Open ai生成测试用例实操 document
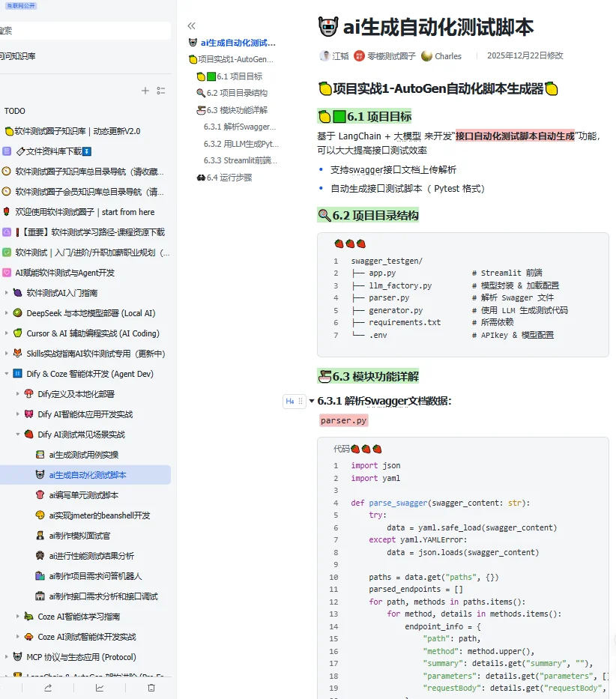Image resolution: width=616 pixels, height=699 pixels. click(x=84, y=455)
